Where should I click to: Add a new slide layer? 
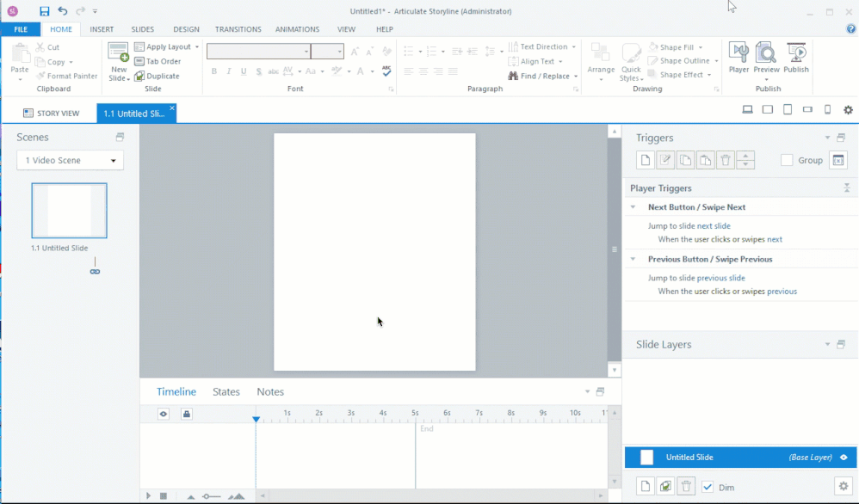click(646, 486)
